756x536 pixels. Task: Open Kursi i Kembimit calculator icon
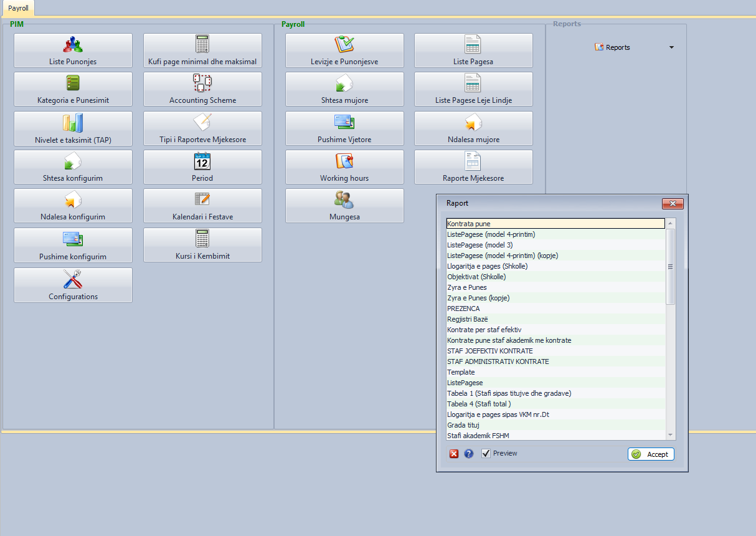coord(202,239)
